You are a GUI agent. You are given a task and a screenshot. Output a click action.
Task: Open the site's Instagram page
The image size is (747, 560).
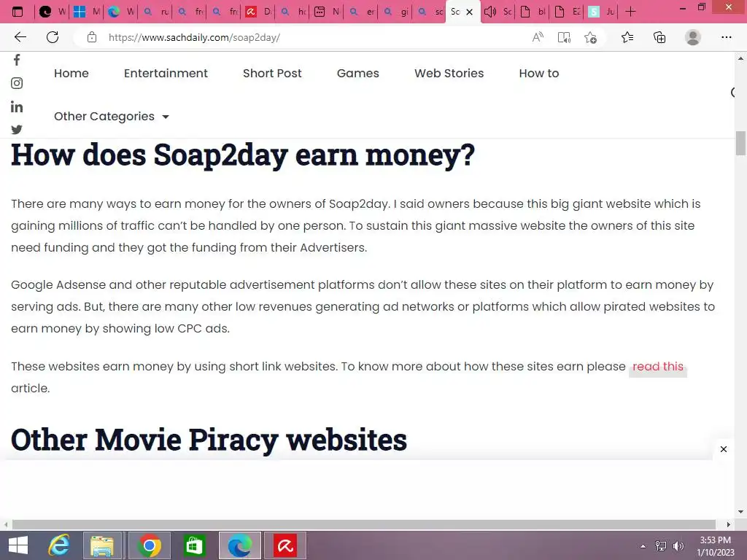(17, 83)
